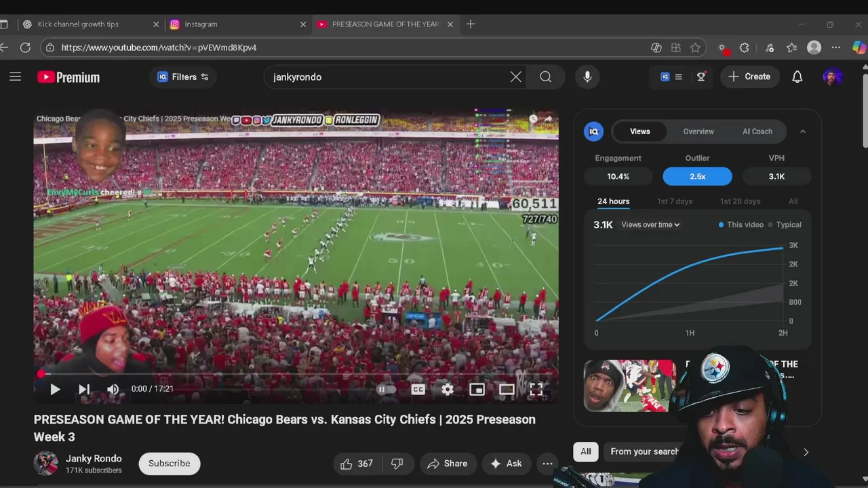Click the Ask button
The width and height of the screenshot is (868, 488).
[507, 464]
